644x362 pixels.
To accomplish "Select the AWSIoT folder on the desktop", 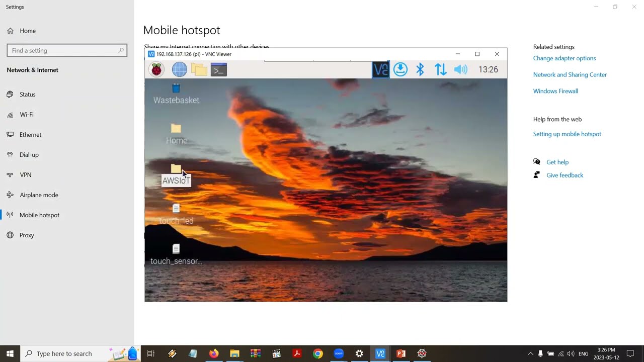I will click(176, 175).
